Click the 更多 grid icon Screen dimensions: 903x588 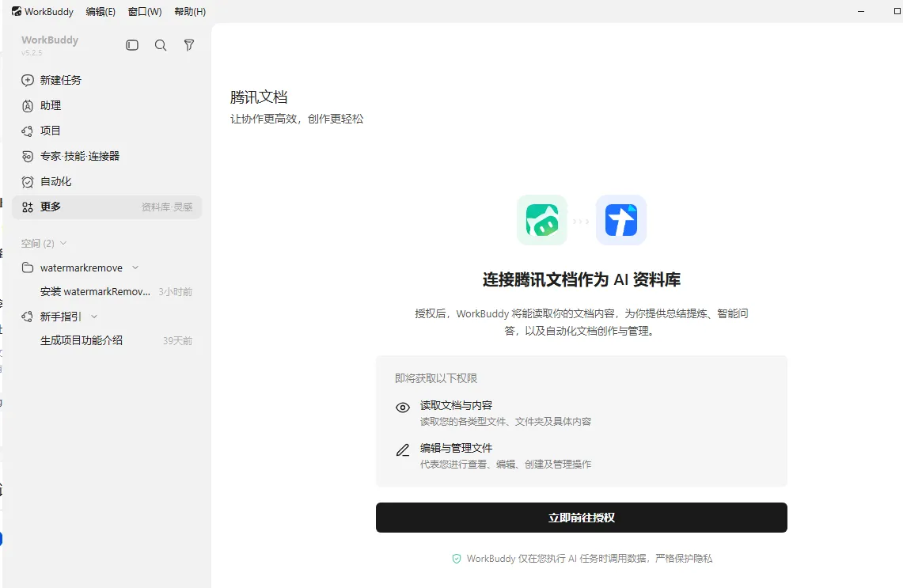(x=28, y=207)
